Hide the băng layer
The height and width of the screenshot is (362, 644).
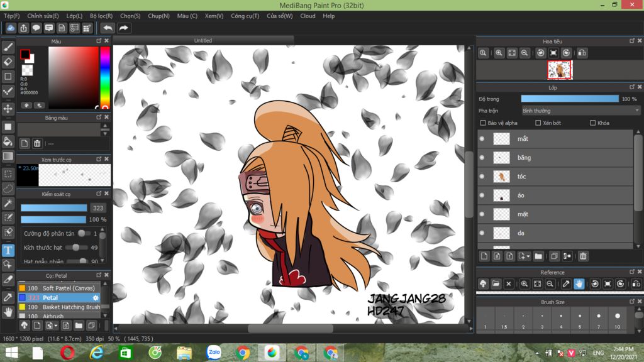(482, 158)
